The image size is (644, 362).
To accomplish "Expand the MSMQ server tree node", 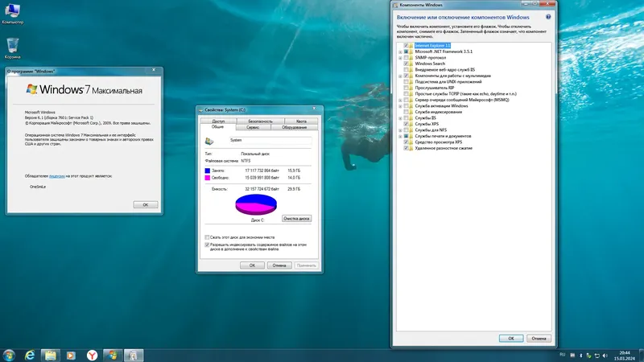I will point(400,100).
